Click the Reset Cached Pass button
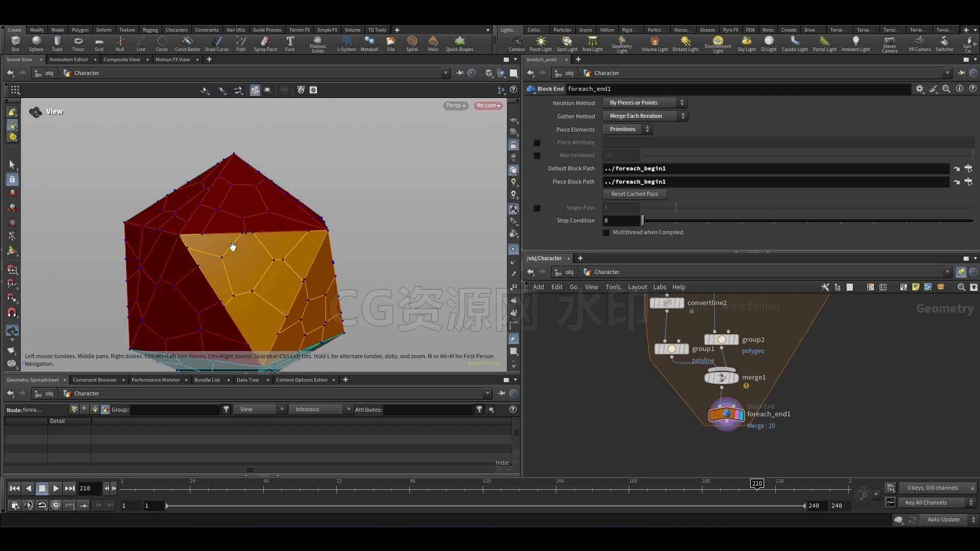 (x=634, y=194)
